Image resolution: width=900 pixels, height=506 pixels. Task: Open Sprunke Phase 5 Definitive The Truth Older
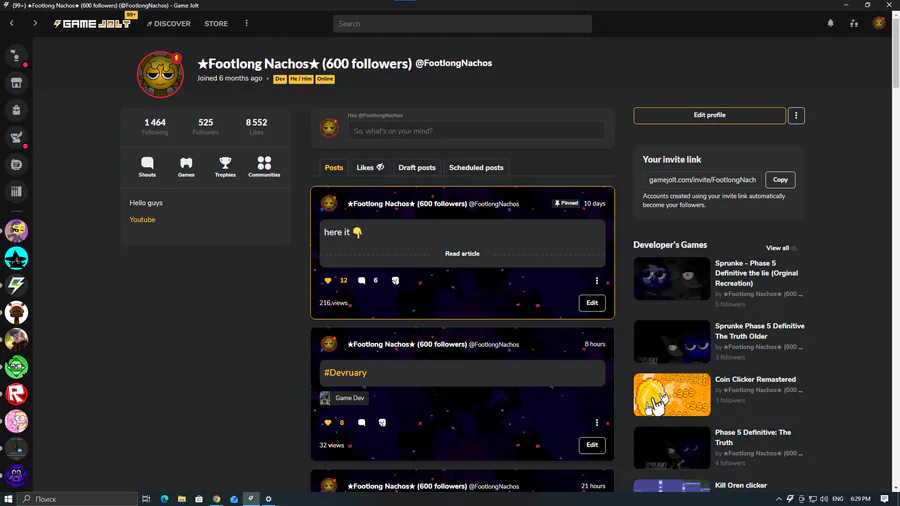(x=759, y=331)
